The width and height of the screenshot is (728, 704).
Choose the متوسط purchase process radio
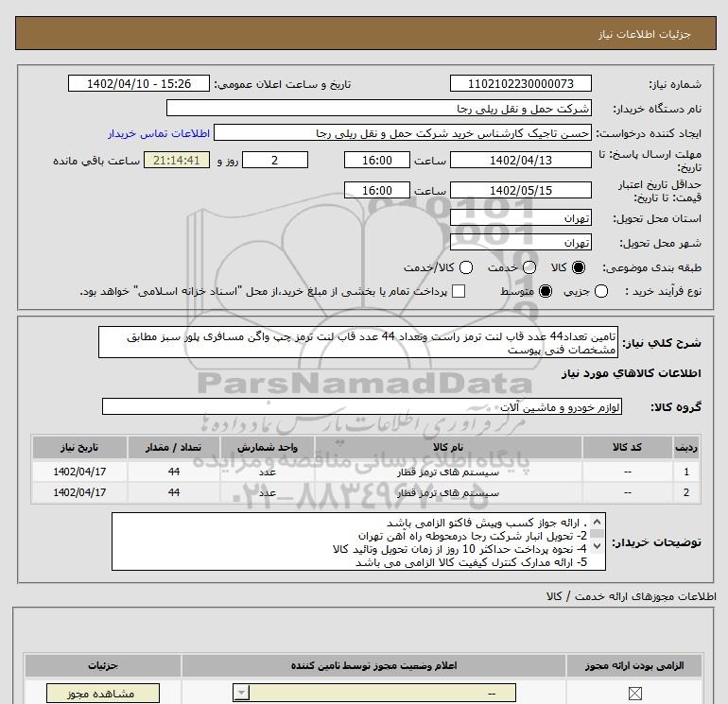(546, 291)
